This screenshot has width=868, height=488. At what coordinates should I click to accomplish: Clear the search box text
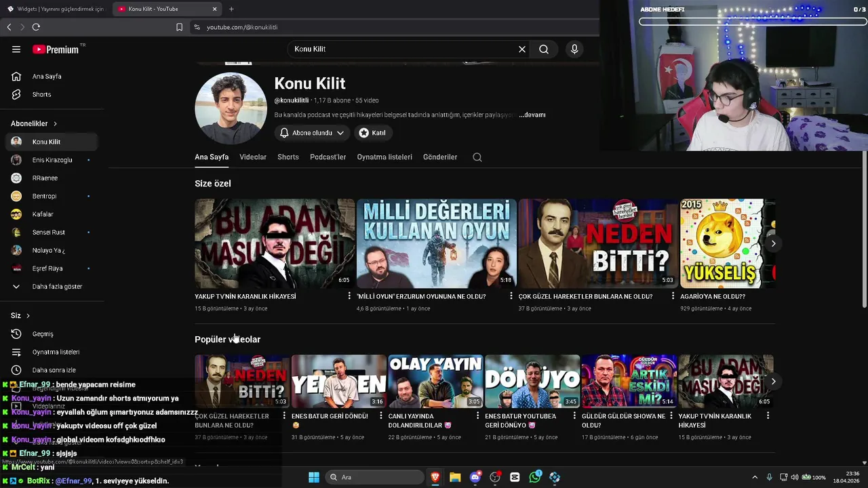[x=522, y=49]
